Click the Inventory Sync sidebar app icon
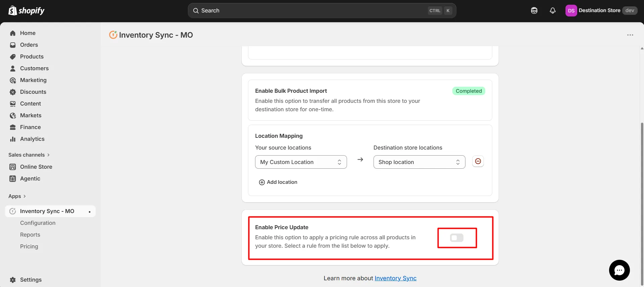Viewport: 644px width, 287px height. click(x=13, y=211)
